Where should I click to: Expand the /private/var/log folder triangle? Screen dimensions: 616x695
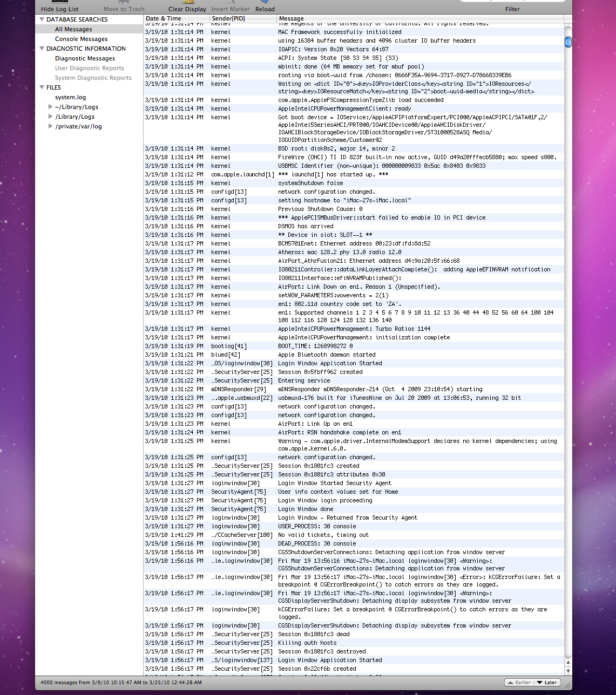[x=50, y=126]
